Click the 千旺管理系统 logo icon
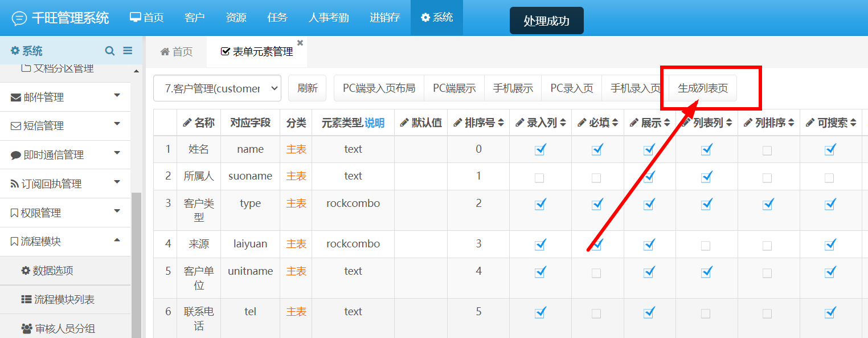The image size is (868, 338). click(19, 18)
